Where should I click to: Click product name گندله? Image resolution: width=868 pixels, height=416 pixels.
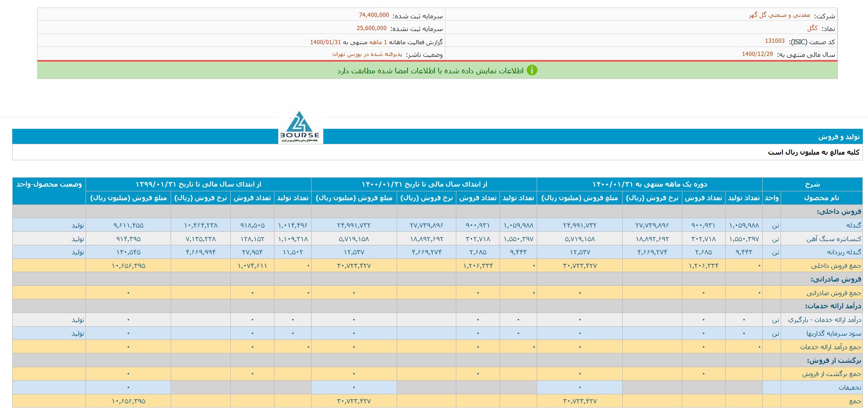pyautogui.click(x=853, y=226)
